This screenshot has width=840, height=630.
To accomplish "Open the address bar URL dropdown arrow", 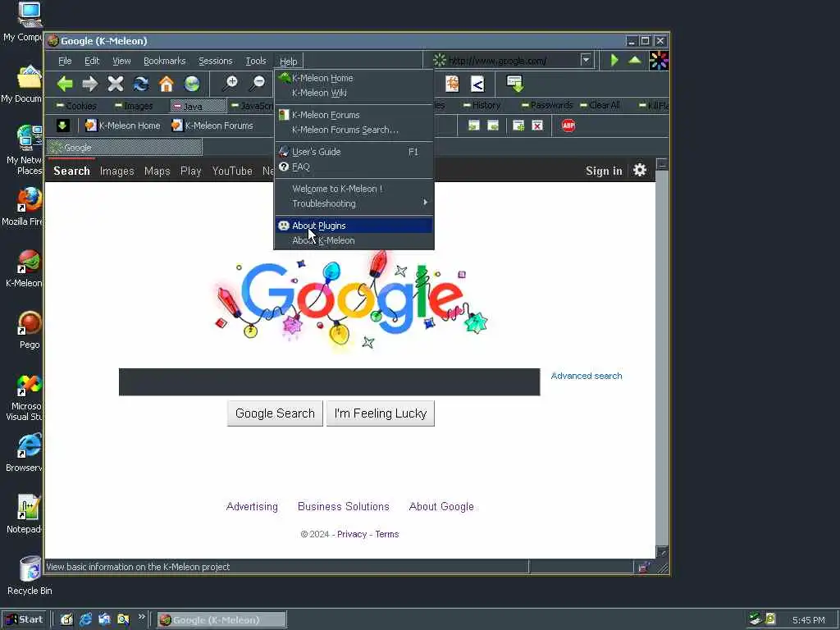I will pos(586,60).
